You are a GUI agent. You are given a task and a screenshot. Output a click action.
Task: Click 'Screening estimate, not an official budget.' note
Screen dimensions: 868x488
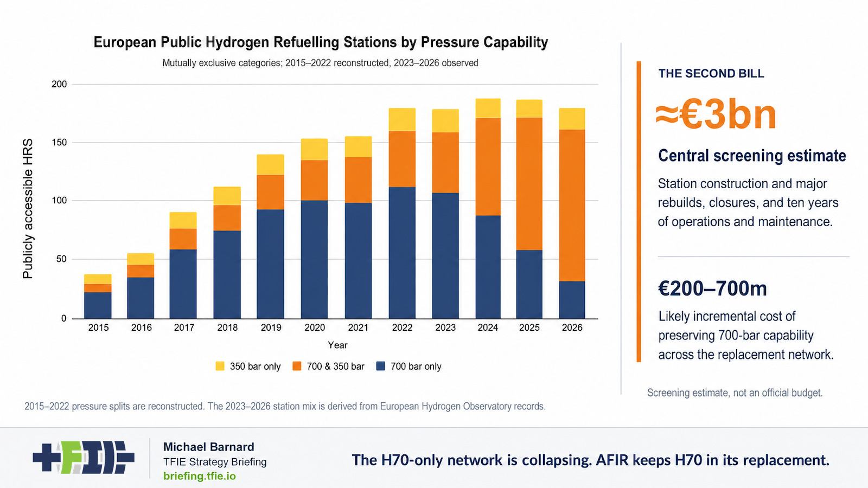coord(735,393)
